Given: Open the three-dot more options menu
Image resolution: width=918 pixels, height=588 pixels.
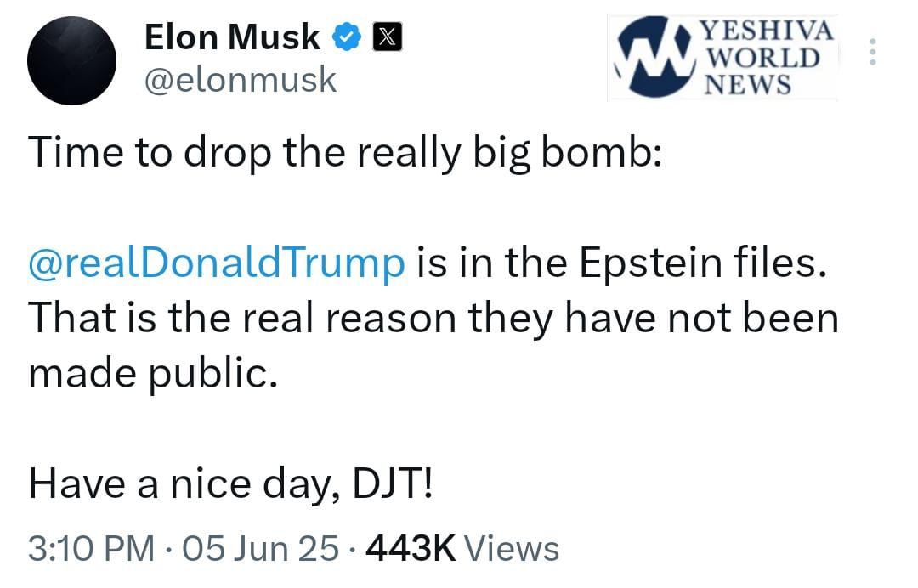Looking at the screenshot, I should click(872, 53).
